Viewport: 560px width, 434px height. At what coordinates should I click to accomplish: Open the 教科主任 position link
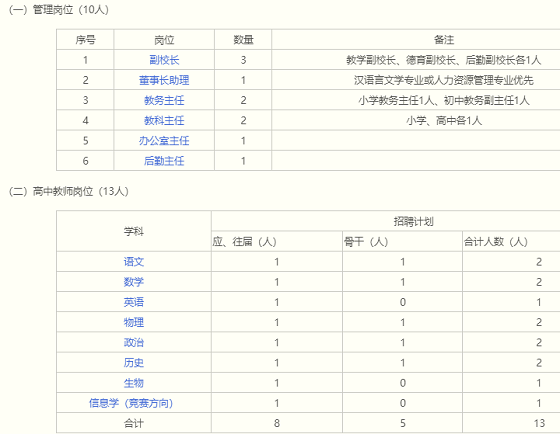(x=164, y=120)
